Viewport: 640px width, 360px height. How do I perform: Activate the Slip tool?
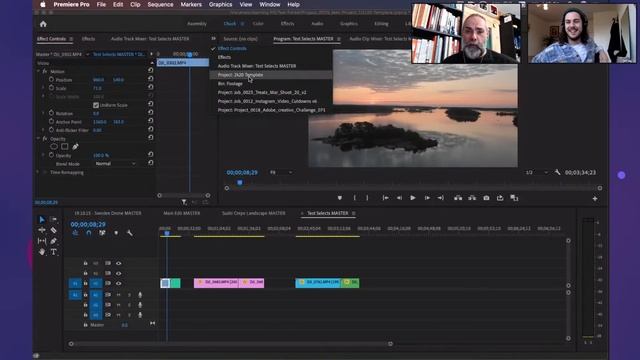tap(42, 241)
